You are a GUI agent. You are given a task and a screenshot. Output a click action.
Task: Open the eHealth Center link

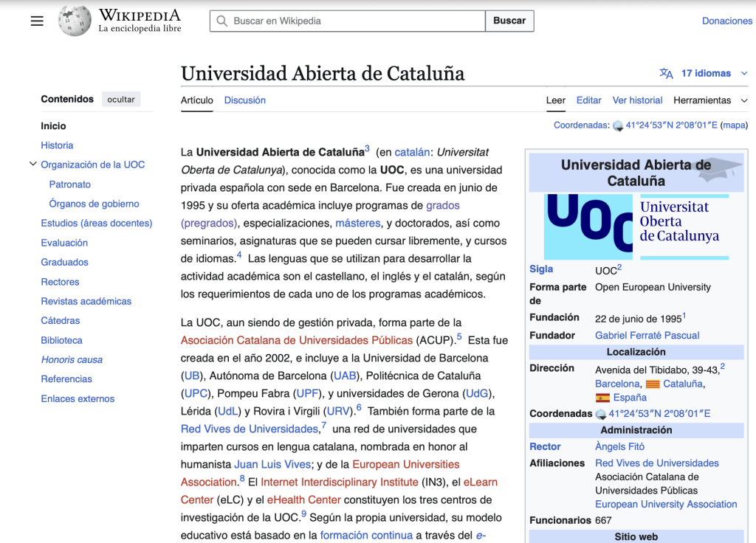click(x=303, y=500)
